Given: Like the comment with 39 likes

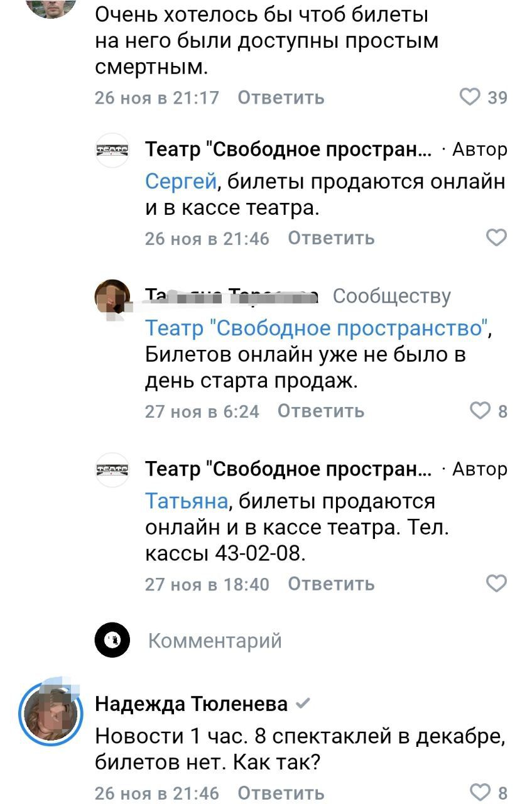Looking at the screenshot, I should (470, 97).
